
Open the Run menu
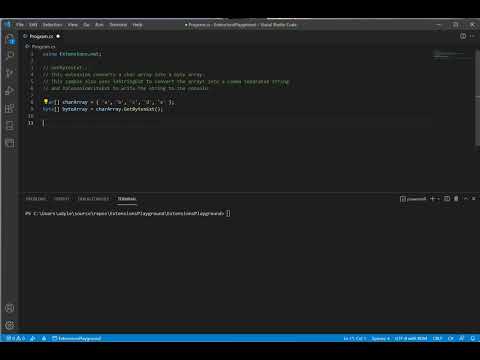pyautogui.click(x=99, y=25)
